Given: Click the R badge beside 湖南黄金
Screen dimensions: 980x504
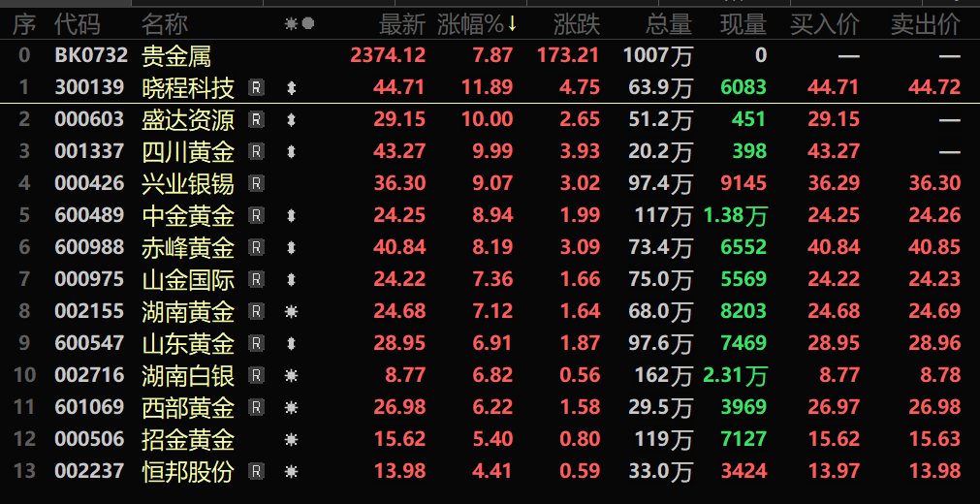Looking at the screenshot, I should pos(256,311).
